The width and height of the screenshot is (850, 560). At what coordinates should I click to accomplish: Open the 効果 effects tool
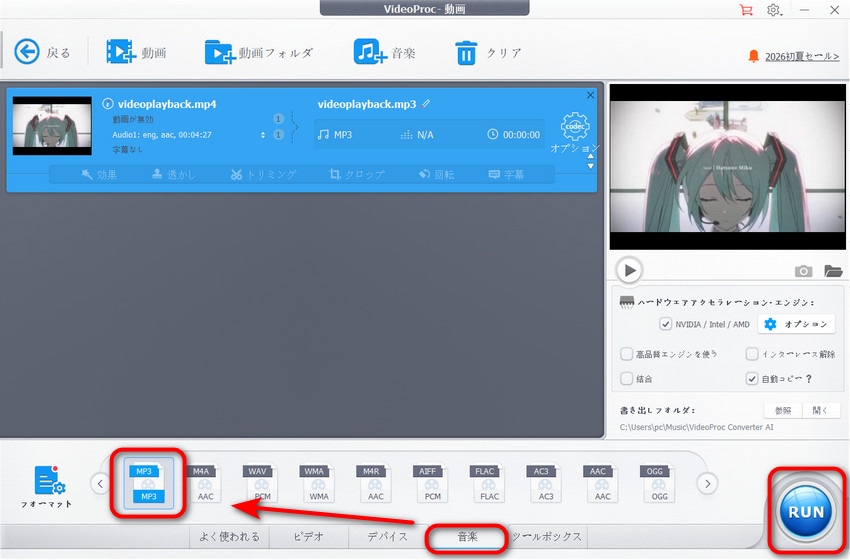99,175
